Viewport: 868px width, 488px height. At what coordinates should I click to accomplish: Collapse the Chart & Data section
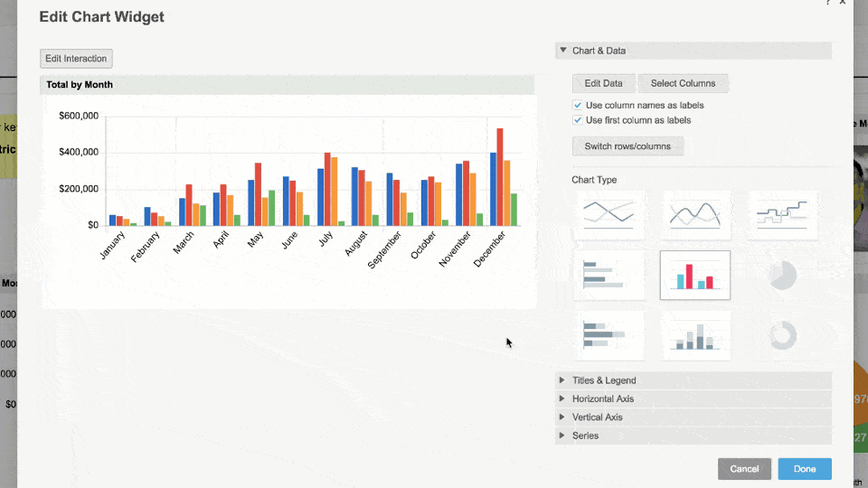(563, 51)
